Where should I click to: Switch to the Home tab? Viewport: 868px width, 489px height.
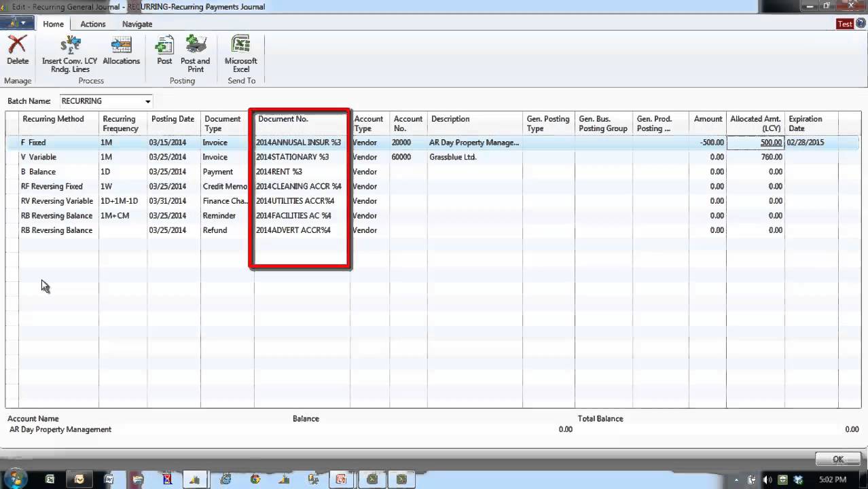coord(53,24)
